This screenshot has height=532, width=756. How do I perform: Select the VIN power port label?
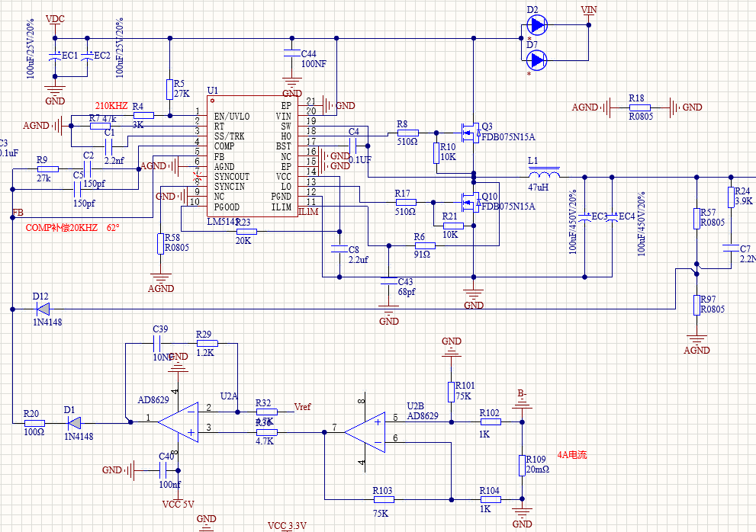click(589, 10)
